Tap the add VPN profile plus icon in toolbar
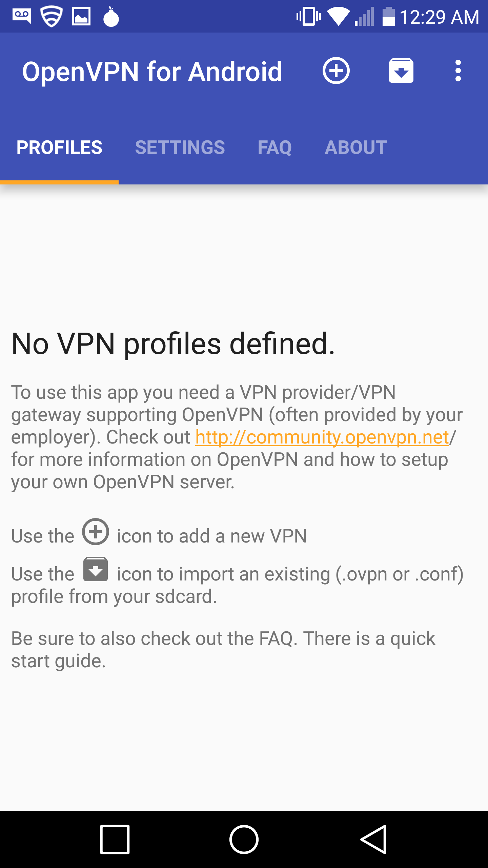 pos(336,71)
